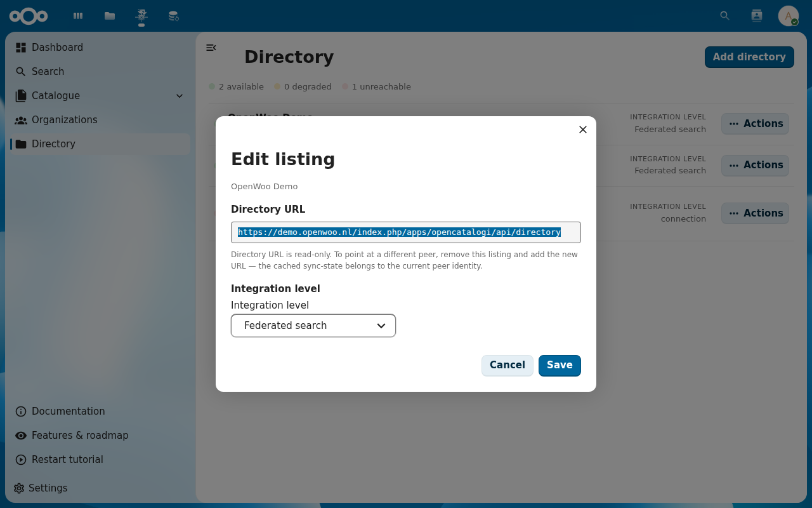Screen dimensions: 812x508
Task: Open the OpenCatalogi app icon in top bar
Action: coord(141,16)
